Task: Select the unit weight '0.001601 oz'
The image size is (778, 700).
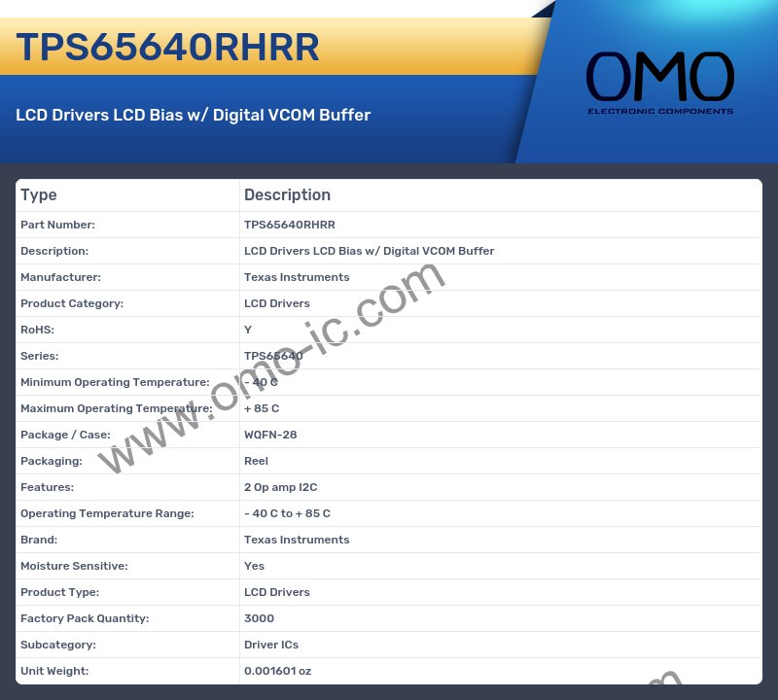Action: (x=278, y=672)
